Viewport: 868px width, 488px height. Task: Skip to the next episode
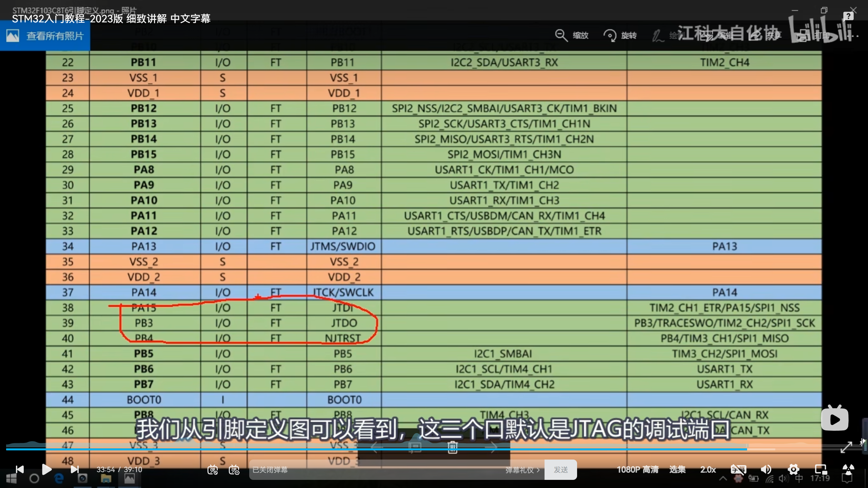[74, 469]
